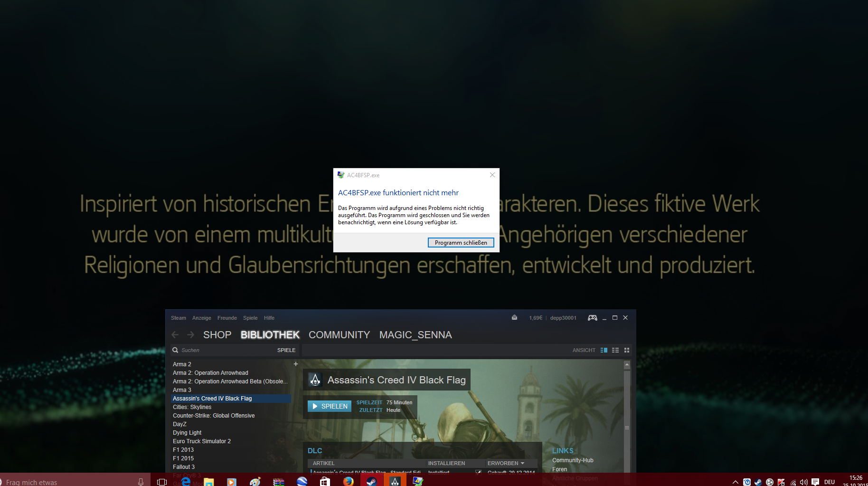Open the Anzeige menu in Steam
The height and width of the screenshot is (486, 868).
202,318
